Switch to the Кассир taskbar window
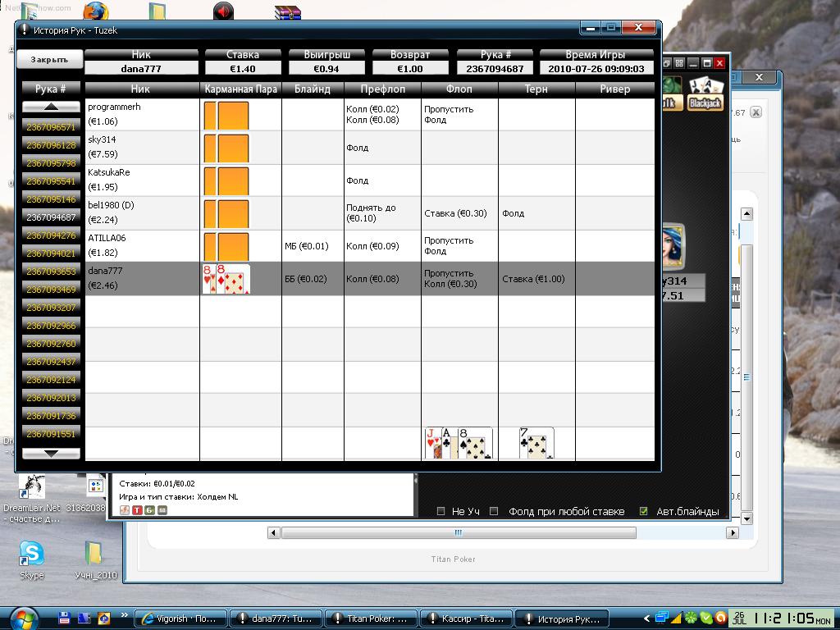 click(x=466, y=619)
